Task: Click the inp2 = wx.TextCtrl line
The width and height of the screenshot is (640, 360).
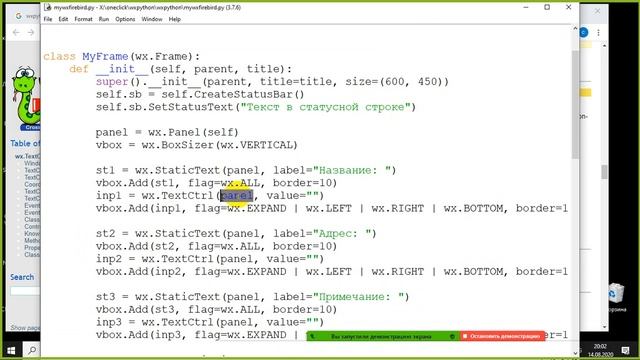Action: [x=210, y=259]
